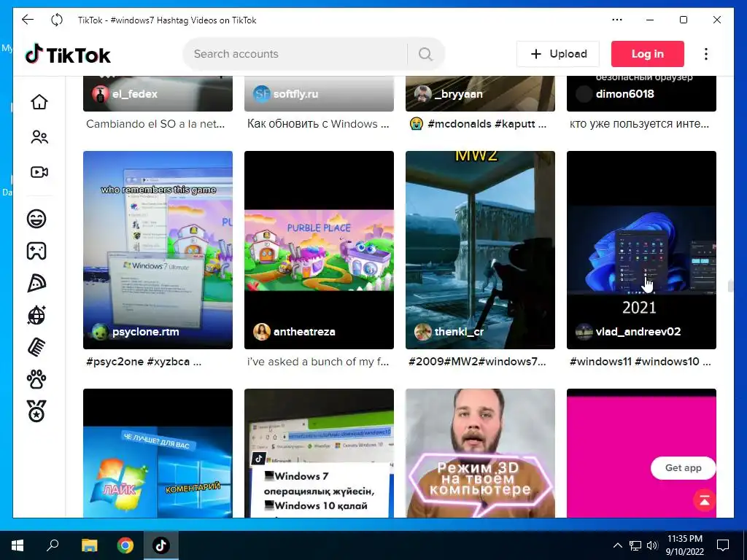747x560 pixels.
Task: Open the title bar three-dot options
Action: (x=617, y=20)
